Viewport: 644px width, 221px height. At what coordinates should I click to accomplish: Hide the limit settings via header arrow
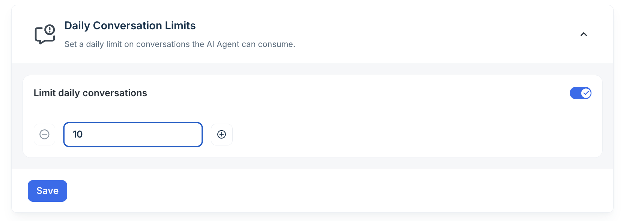coord(584,34)
